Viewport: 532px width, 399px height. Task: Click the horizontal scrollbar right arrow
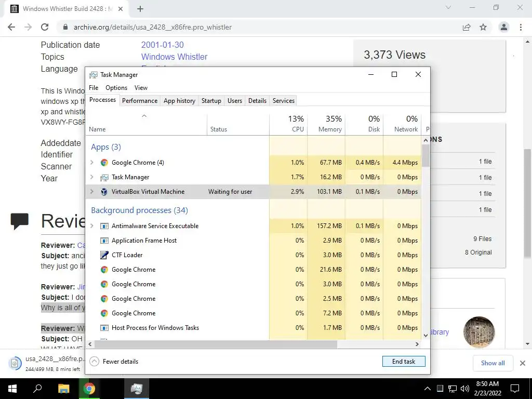[x=417, y=344]
